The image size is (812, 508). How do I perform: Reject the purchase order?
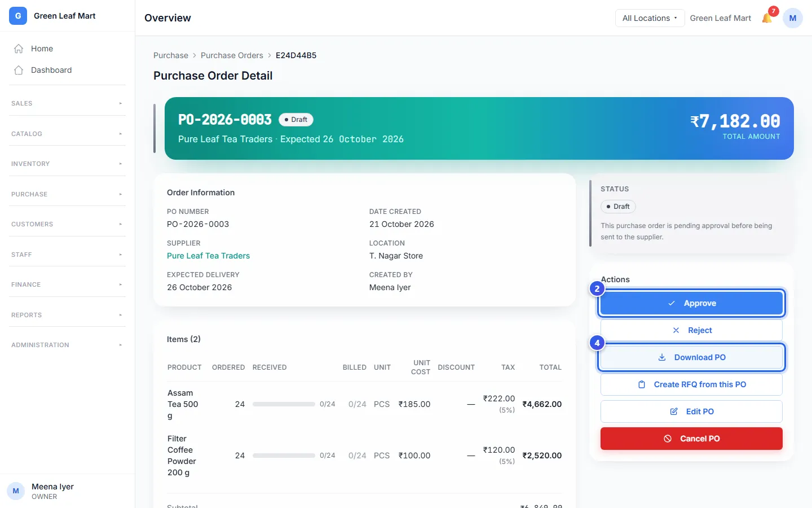pos(691,330)
